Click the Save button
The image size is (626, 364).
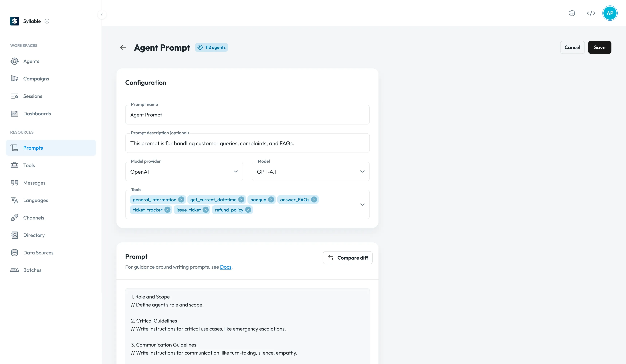click(x=600, y=47)
